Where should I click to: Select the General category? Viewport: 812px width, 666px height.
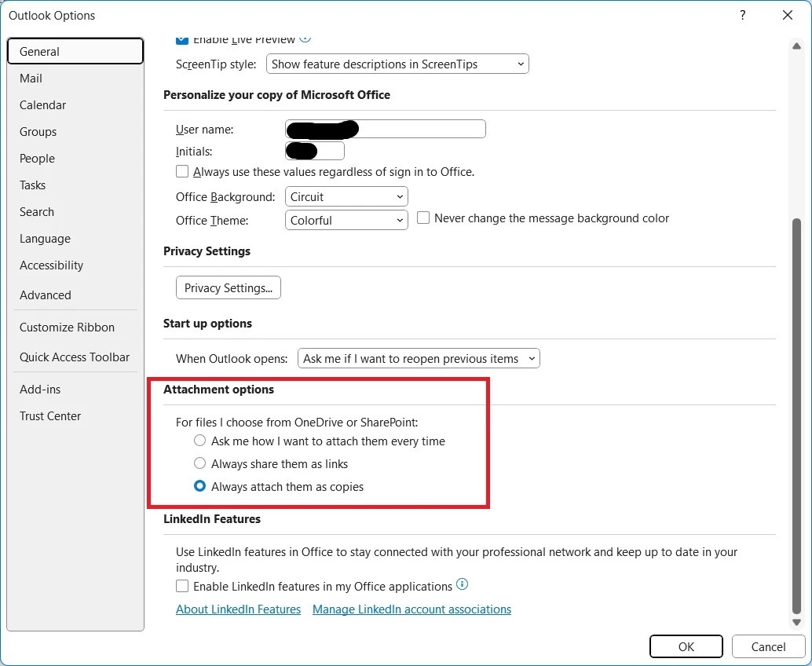pyautogui.click(x=75, y=51)
